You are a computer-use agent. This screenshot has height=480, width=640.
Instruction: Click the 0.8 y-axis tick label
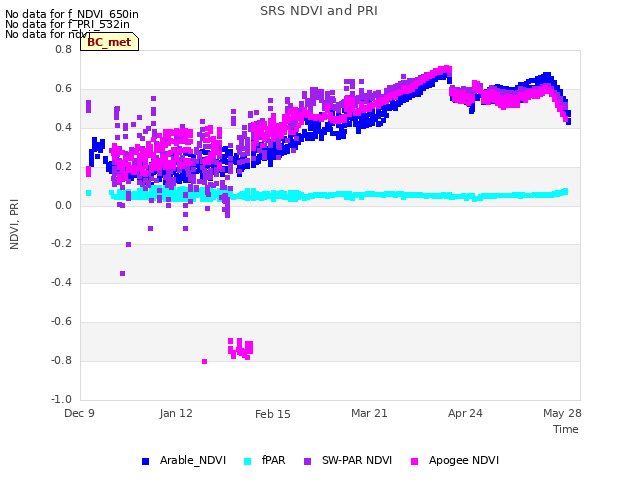[x=63, y=49]
